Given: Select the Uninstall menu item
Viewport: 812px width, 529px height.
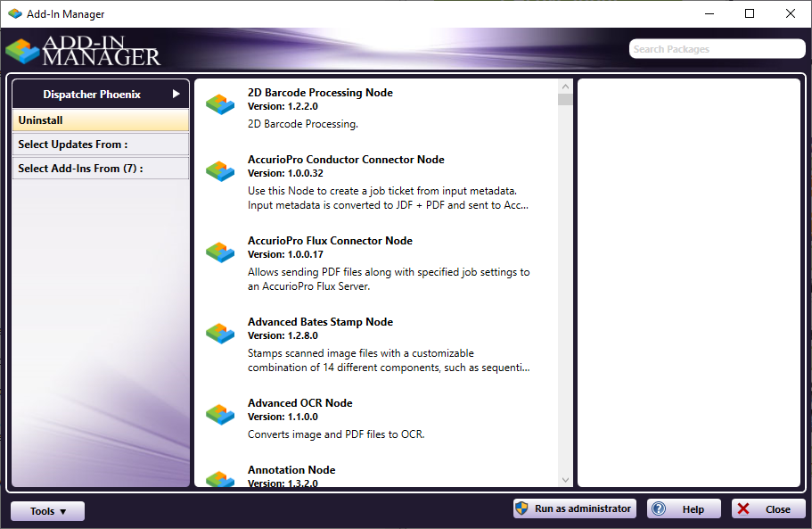Looking at the screenshot, I should (101, 120).
